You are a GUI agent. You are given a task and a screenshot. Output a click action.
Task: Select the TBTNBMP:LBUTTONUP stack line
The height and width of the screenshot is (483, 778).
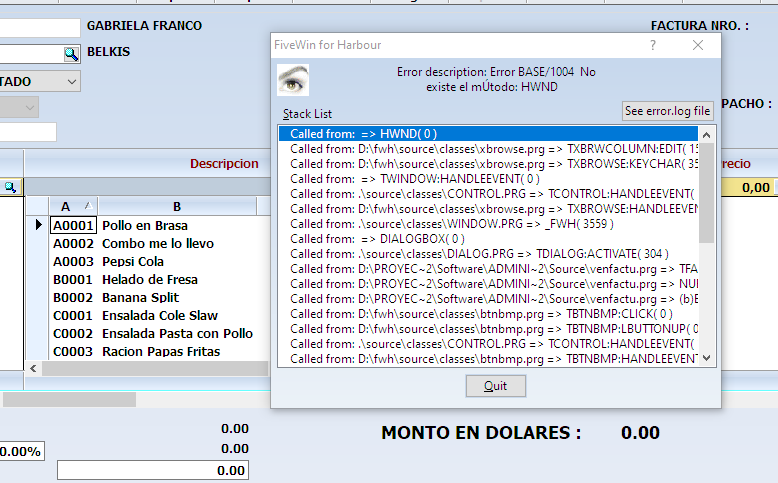point(488,329)
